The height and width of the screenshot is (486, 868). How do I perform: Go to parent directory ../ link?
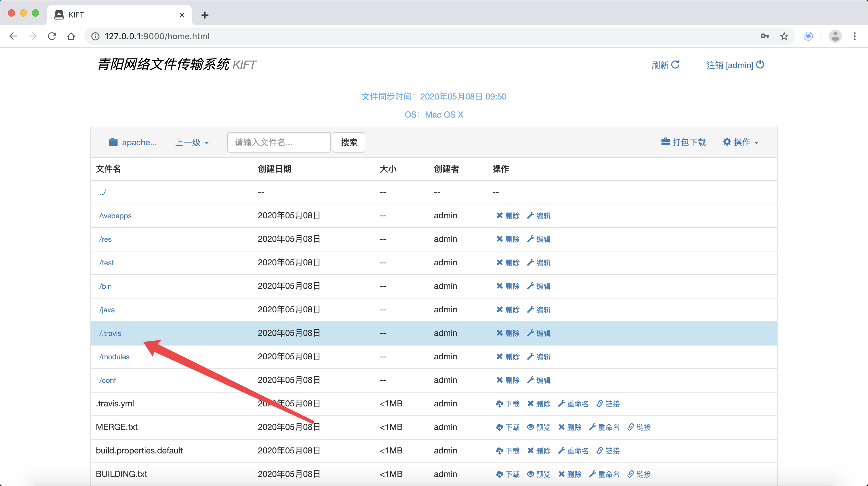(103, 192)
